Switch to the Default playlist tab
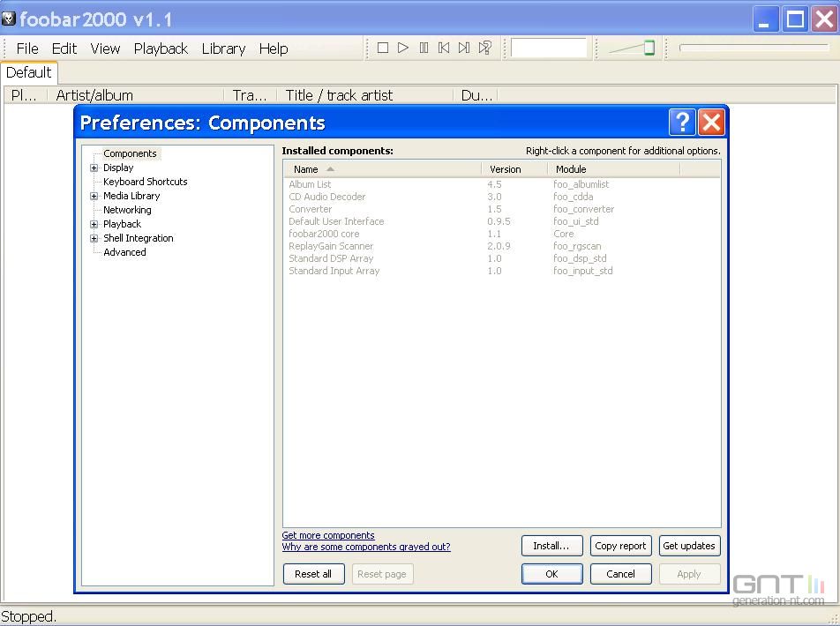840x626 pixels. click(29, 72)
